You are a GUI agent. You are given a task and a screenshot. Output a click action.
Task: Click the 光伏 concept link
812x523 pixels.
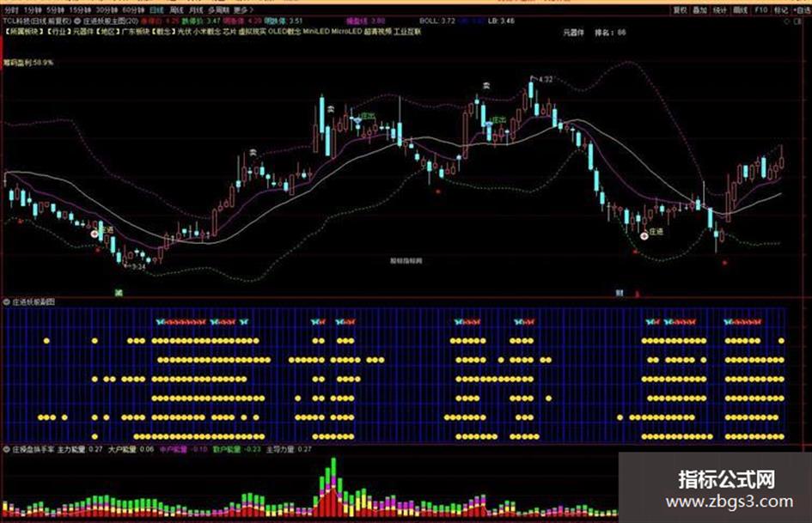(x=184, y=32)
